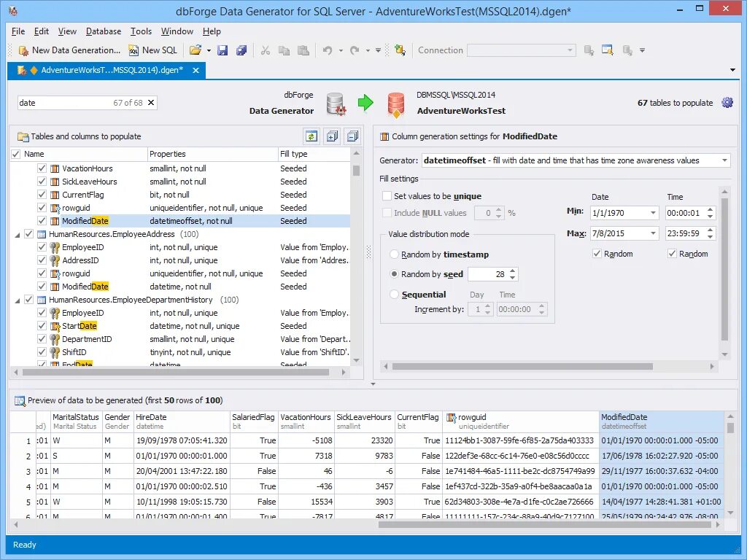Click the AdventureWorksTest target database icon

pyautogui.click(x=396, y=105)
